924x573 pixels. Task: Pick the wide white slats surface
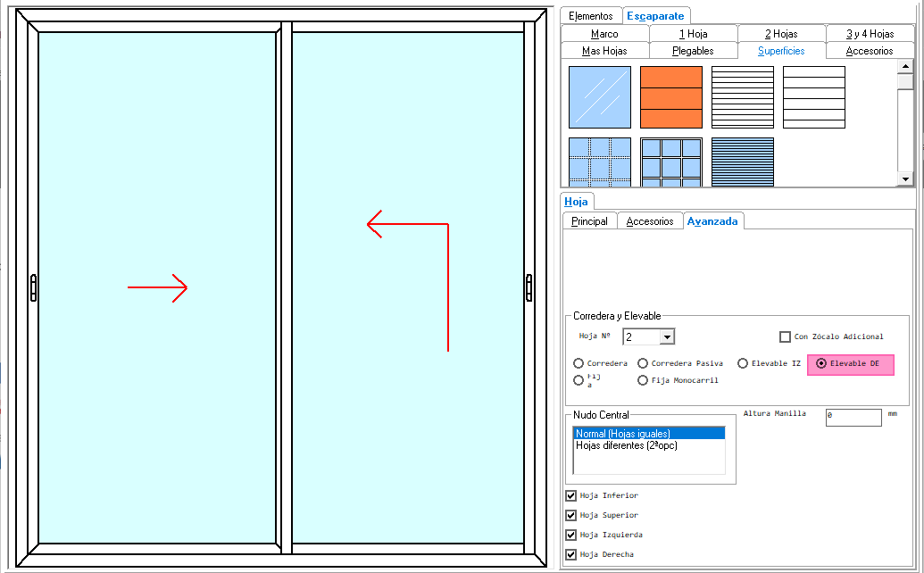pyautogui.click(x=814, y=97)
